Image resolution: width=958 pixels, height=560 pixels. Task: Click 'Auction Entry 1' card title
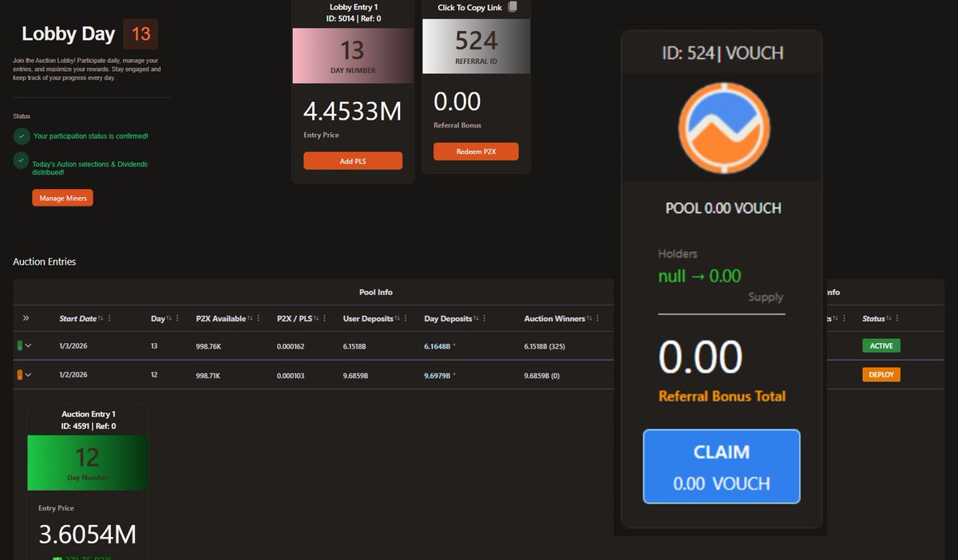[89, 414]
